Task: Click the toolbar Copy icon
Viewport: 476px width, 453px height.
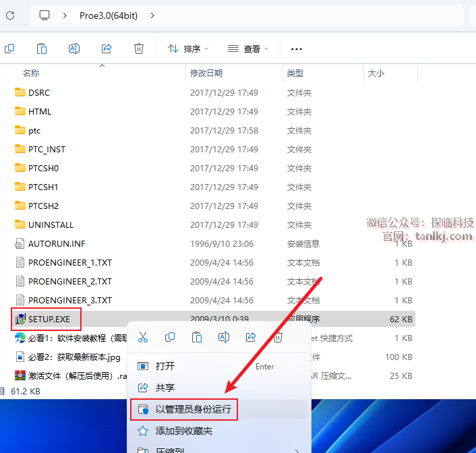Action: click(9, 49)
